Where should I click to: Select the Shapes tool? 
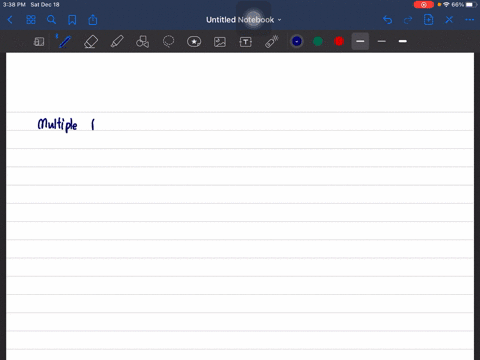pyautogui.click(x=143, y=42)
